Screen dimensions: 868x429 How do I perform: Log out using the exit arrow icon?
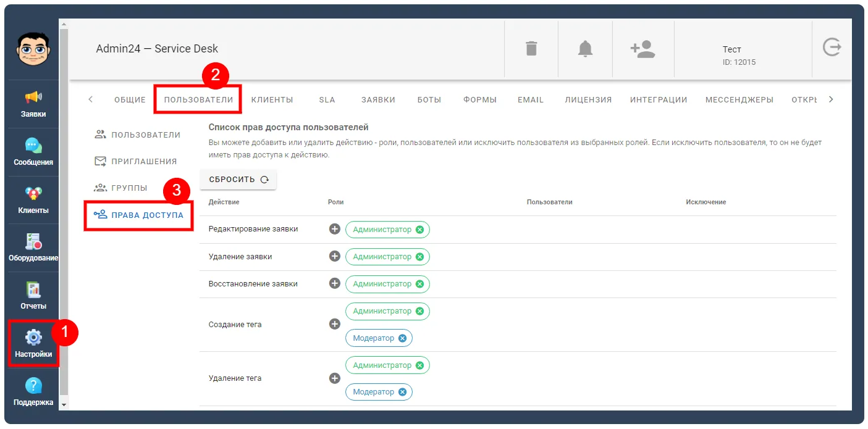[832, 48]
